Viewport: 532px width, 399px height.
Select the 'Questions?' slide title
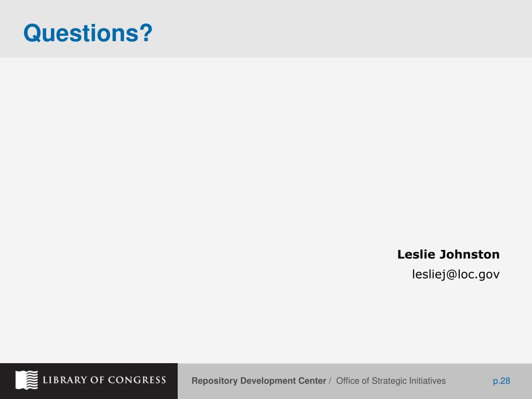coord(88,33)
